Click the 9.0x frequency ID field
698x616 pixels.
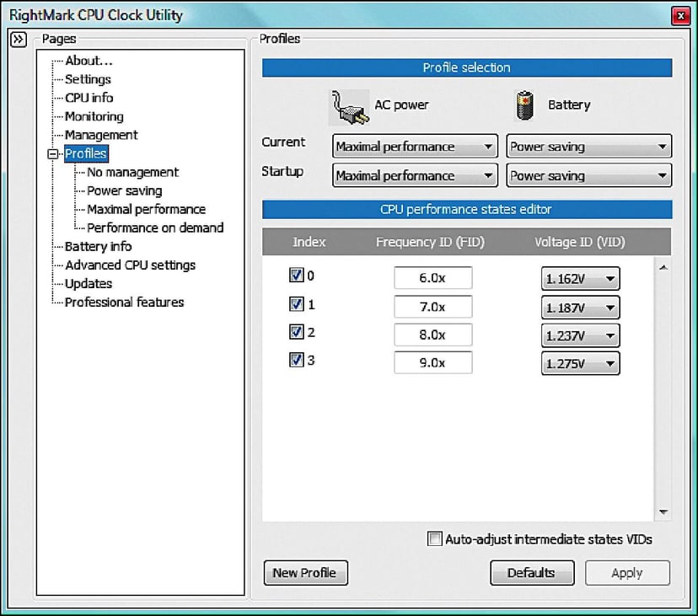coord(432,363)
